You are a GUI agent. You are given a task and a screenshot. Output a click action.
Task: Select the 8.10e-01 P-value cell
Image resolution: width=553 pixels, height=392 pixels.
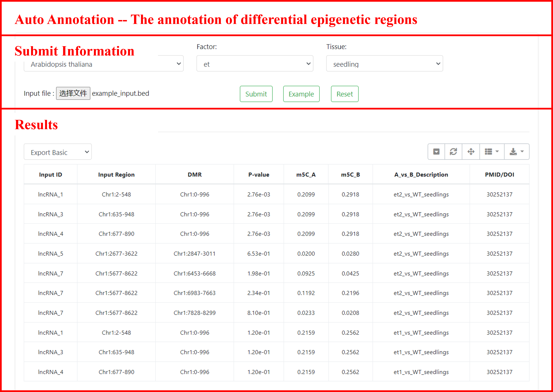click(x=259, y=313)
